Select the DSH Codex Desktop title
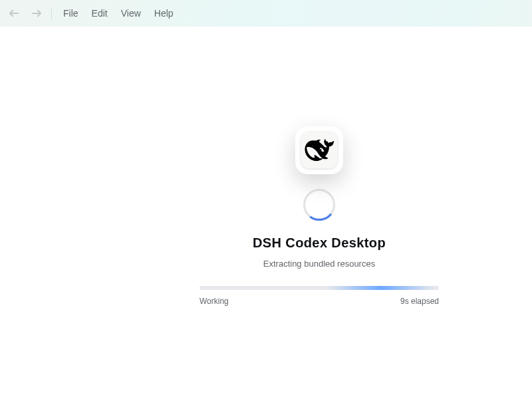The image size is (532, 399). pos(319,243)
